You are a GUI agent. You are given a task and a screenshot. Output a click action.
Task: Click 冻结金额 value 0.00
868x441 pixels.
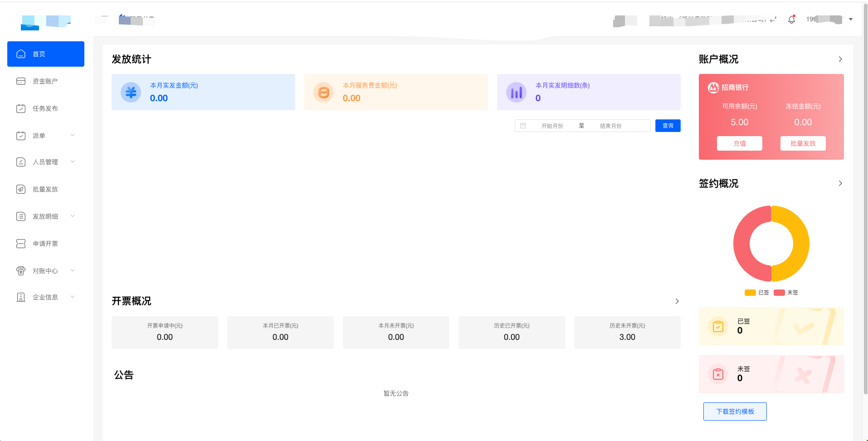(x=803, y=122)
